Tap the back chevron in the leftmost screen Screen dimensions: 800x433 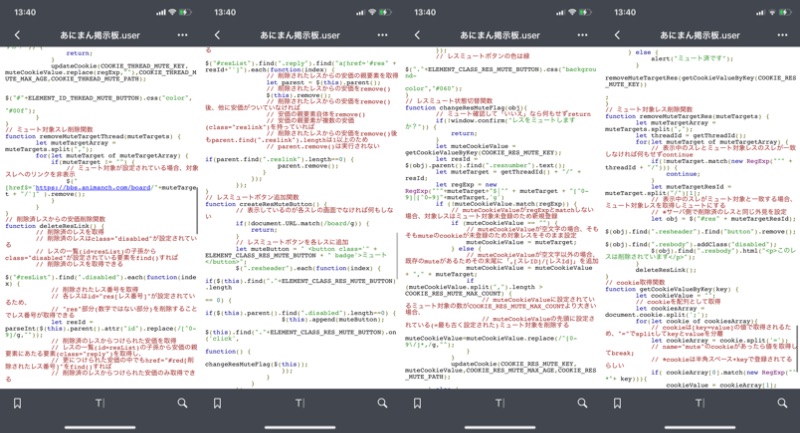18,34
